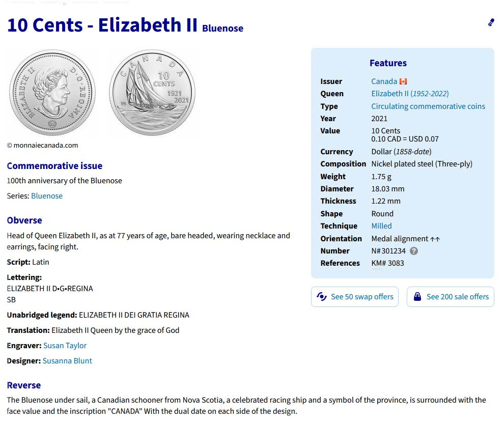
Task: Follow the Elizabeth II (1952-2022) link
Action: pos(410,94)
